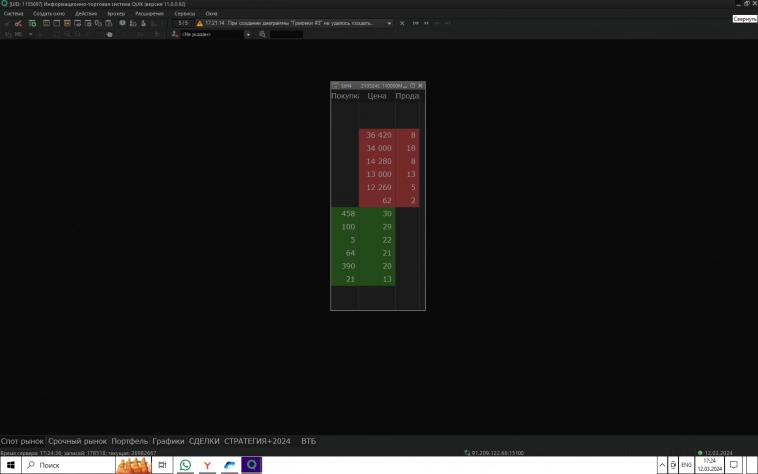Open the Расширения menu
Image resolution: width=758 pixels, height=474 pixels.
click(x=149, y=14)
